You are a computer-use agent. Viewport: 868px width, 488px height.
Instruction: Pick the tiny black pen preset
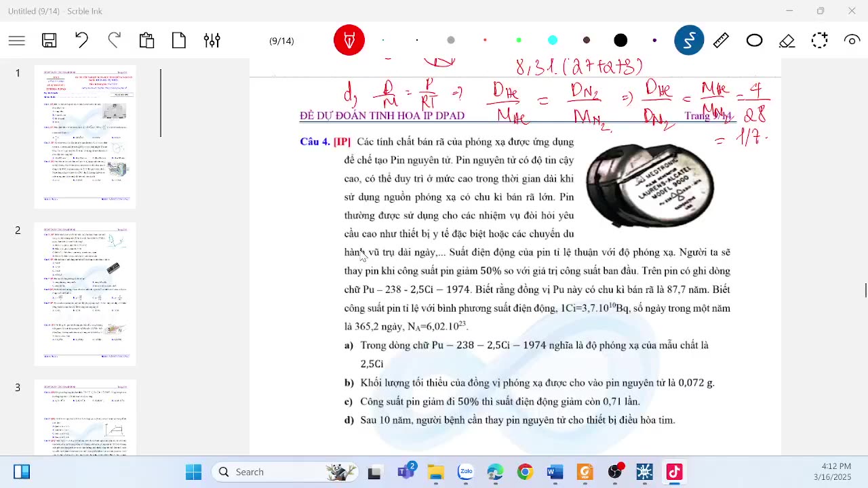tap(417, 41)
